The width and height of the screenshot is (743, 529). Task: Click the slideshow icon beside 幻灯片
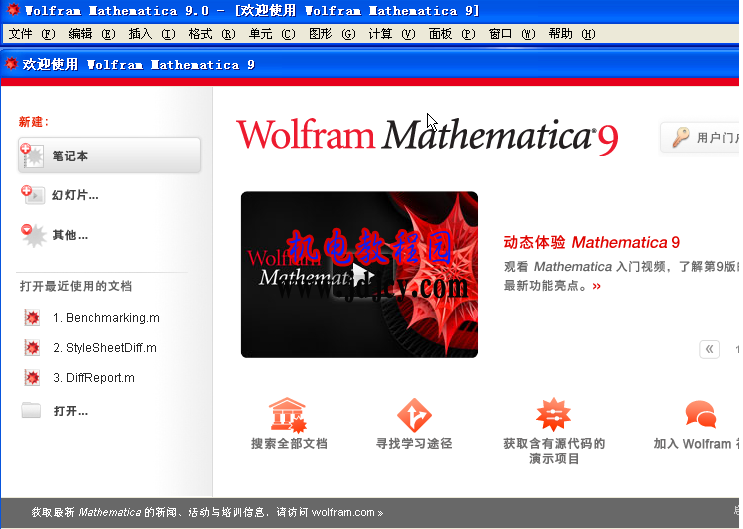pyautogui.click(x=33, y=195)
